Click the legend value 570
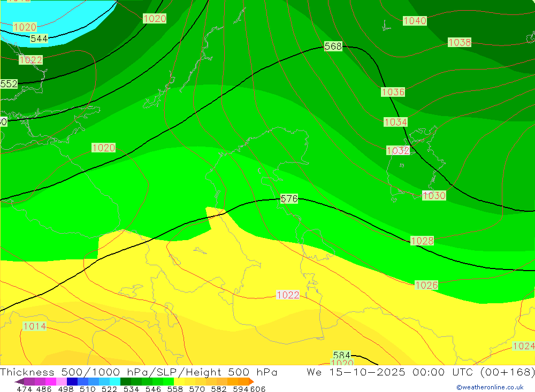Viewport: 535px width, 392px height. pyautogui.click(x=196, y=389)
